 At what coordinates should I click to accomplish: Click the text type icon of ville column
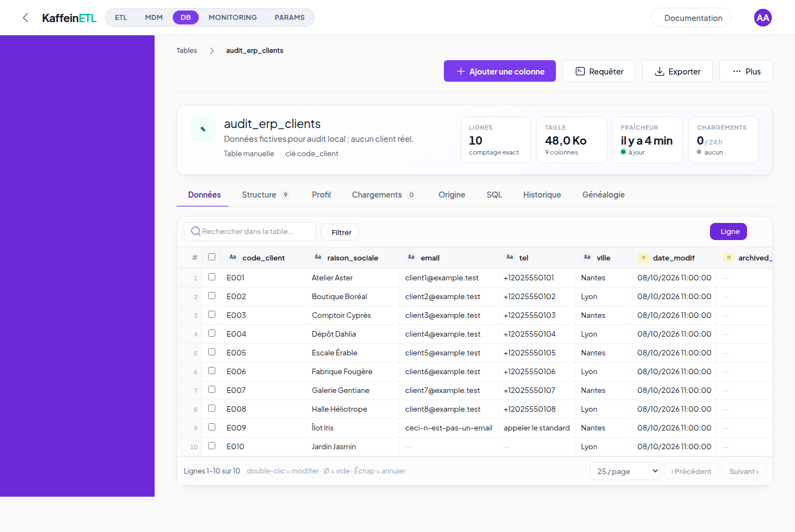pos(587,257)
